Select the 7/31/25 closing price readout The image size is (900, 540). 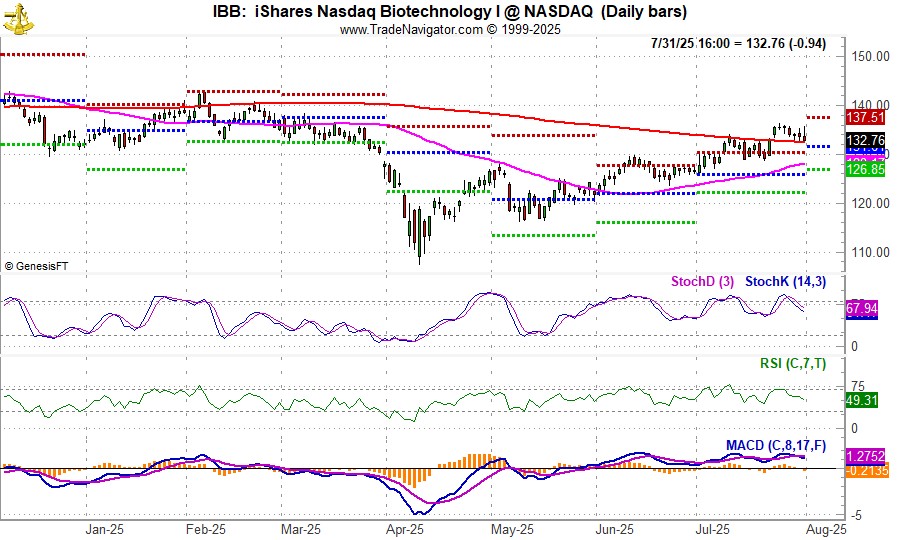click(x=744, y=45)
